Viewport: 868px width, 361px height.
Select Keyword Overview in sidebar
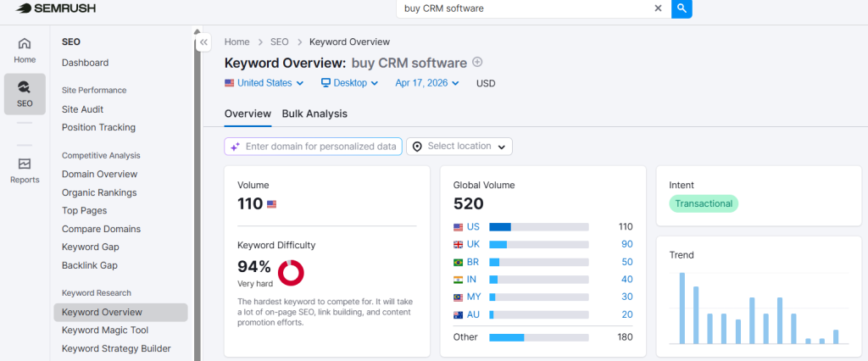tap(120, 313)
